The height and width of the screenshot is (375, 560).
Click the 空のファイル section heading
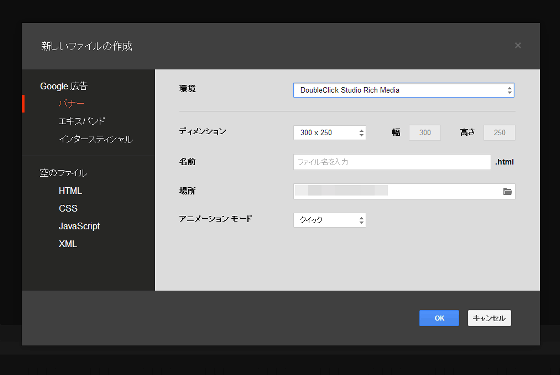[x=63, y=173]
